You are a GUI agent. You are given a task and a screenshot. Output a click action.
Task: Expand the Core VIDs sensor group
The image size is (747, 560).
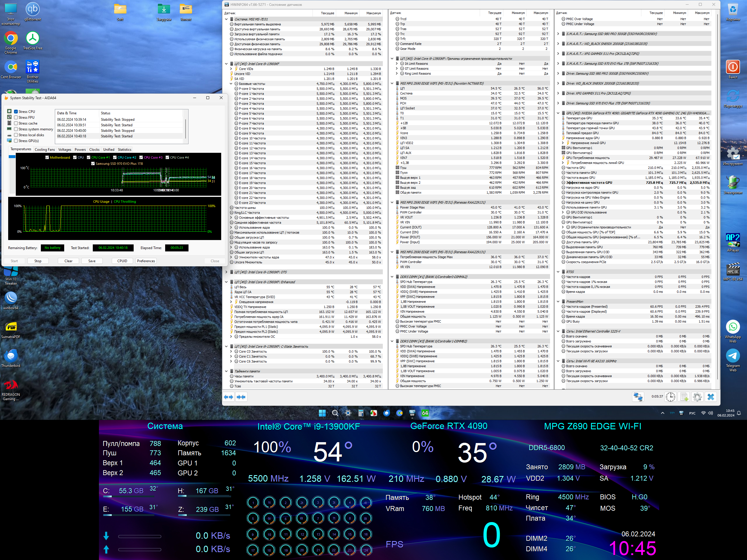(231, 69)
